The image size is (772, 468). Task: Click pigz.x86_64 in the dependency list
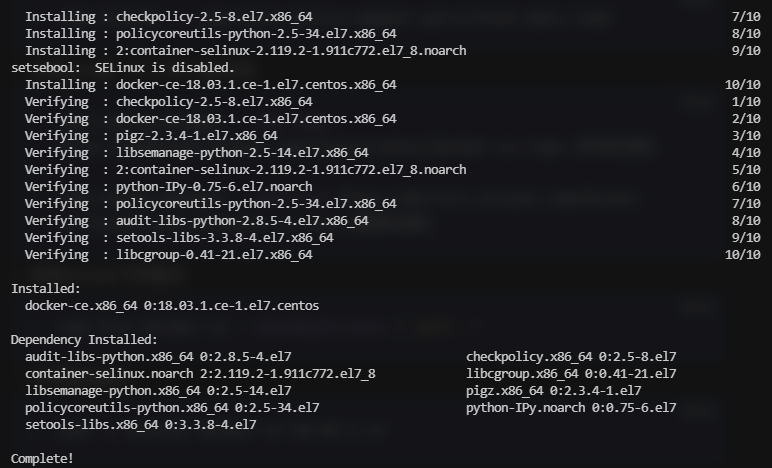point(553,391)
